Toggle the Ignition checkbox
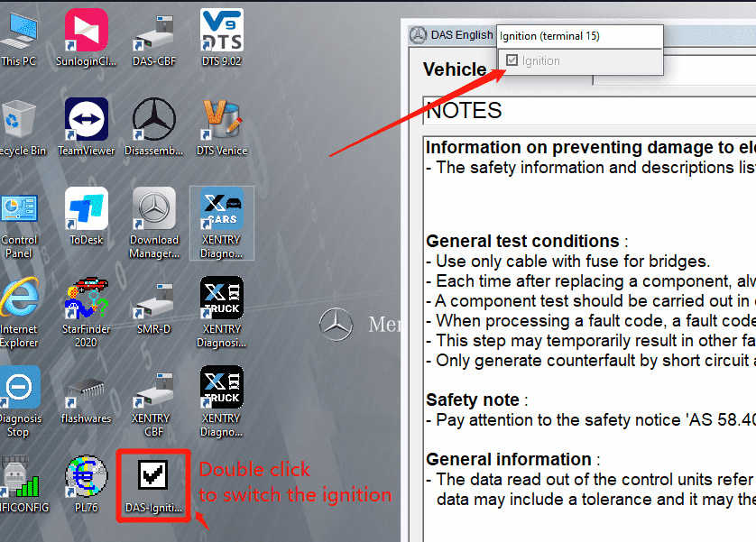This screenshot has height=542, width=756. pos(512,60)
